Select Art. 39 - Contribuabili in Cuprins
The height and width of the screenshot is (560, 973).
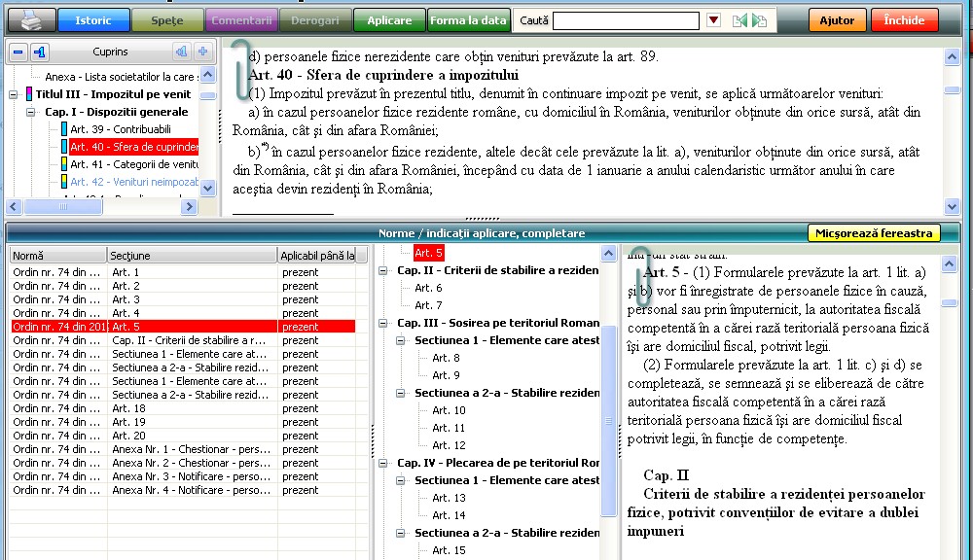click(121, 129)
